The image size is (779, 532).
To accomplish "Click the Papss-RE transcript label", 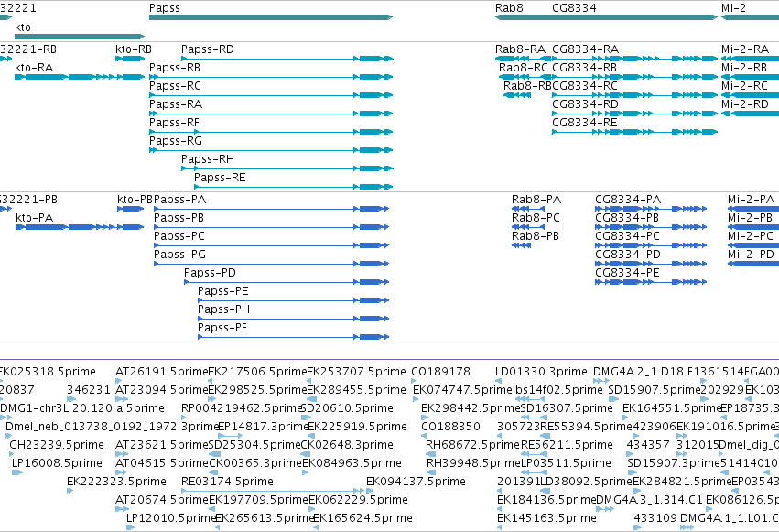I will point(220,178).
